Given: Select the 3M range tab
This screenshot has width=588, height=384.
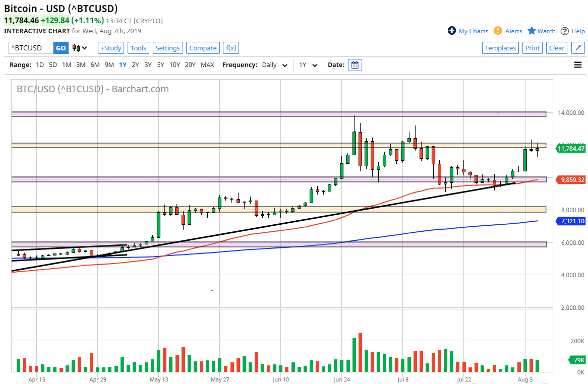Looking at the screenshot, I should coord(80,65).
